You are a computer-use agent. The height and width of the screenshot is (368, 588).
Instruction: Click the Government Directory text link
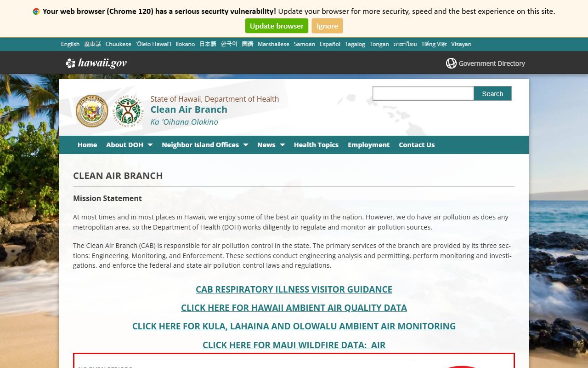pos(492,63)
